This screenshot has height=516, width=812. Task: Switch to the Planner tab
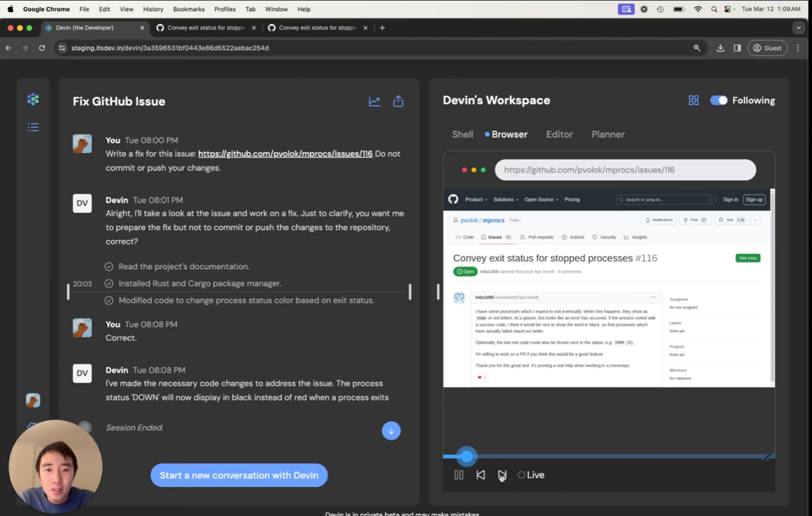(608, 134)
